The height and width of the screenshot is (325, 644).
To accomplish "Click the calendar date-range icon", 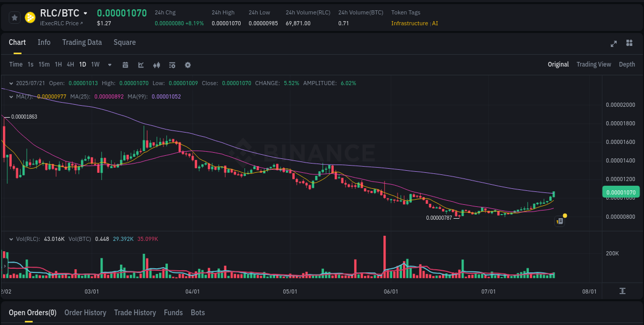I will click(x=125, y=64).
